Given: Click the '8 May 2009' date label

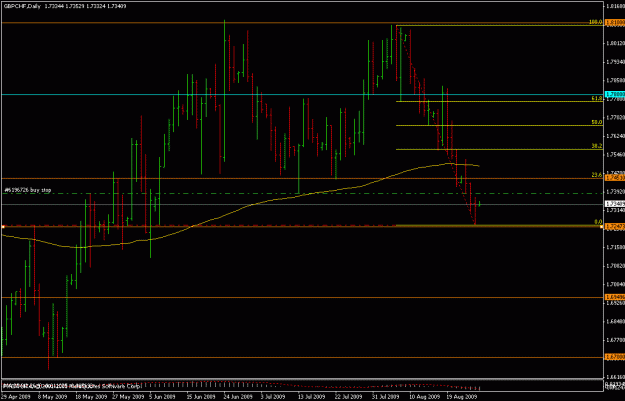Looking at the screenshot, I should pyautogui.click(x=53, y=397).
